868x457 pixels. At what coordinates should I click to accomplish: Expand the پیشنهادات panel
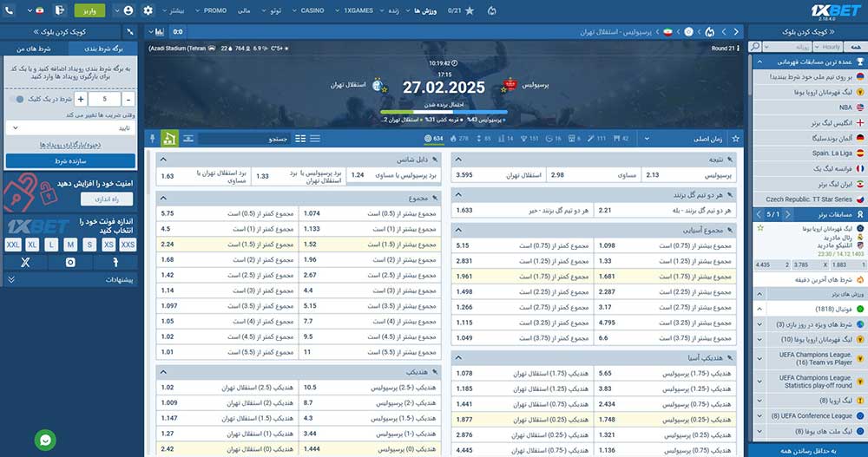tap(70, 280)
